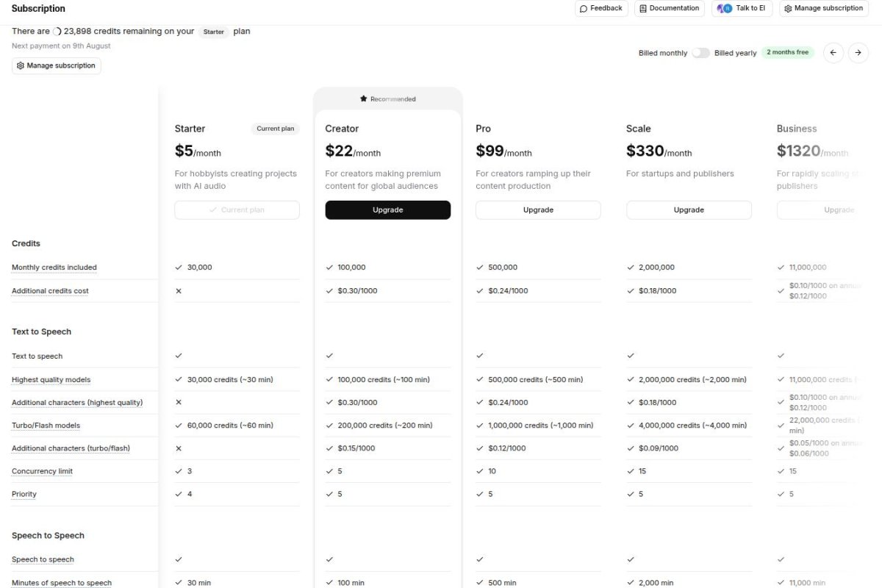Switch billing from monthly to yearly
This screenshot has height=588, width=882.
click(x=700, y=52)
